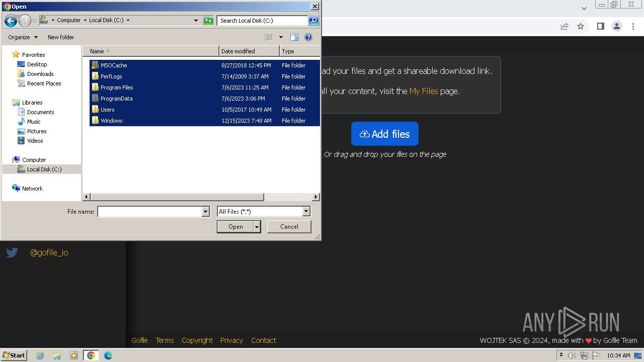Select the Program Files folder icon
Image resolution: width=644 pixels, height=362 pixels.
click(95, 87)
